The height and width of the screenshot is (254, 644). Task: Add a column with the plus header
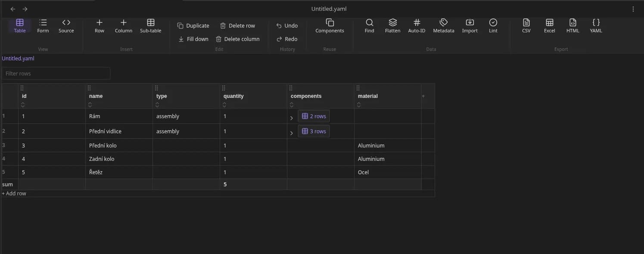(423, 96)
